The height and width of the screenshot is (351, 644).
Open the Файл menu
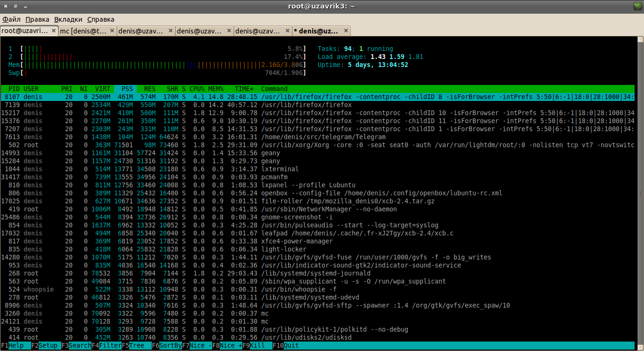(11, 19)
